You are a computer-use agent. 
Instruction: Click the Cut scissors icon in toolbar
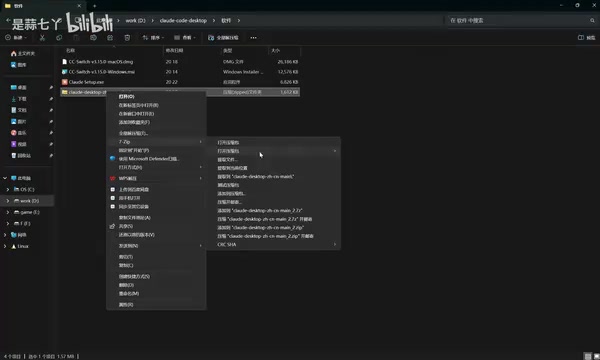click(x=42, y=37)
